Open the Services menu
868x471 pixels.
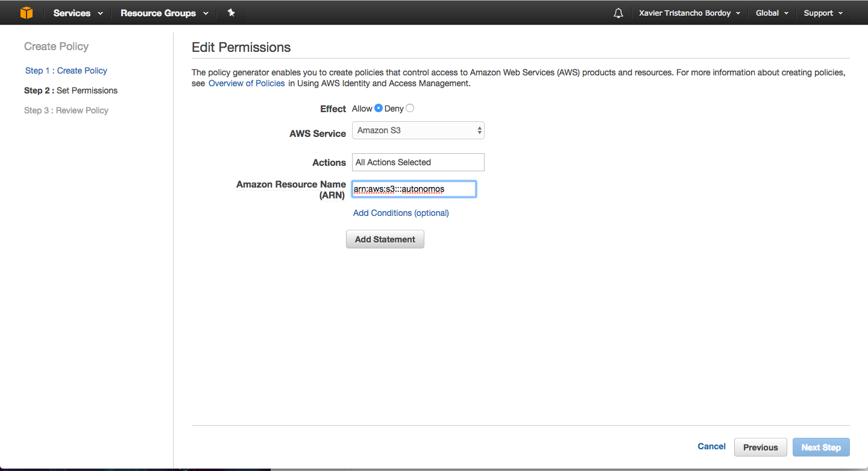(x=78, y=13)
